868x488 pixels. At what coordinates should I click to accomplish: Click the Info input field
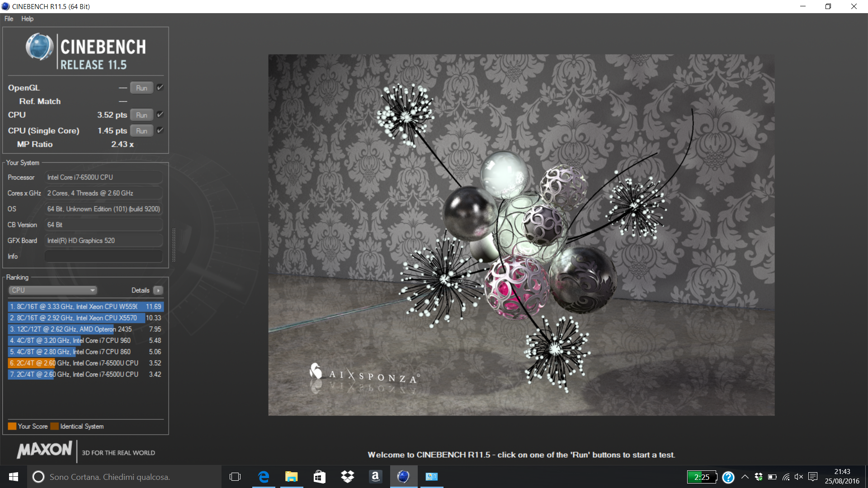pos(104,256)
